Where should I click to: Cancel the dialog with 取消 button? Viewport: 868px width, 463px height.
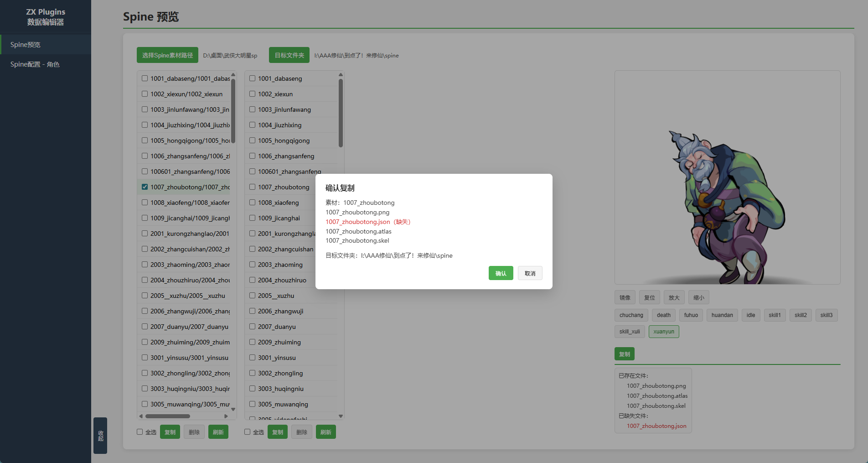[x=530, y=273]
